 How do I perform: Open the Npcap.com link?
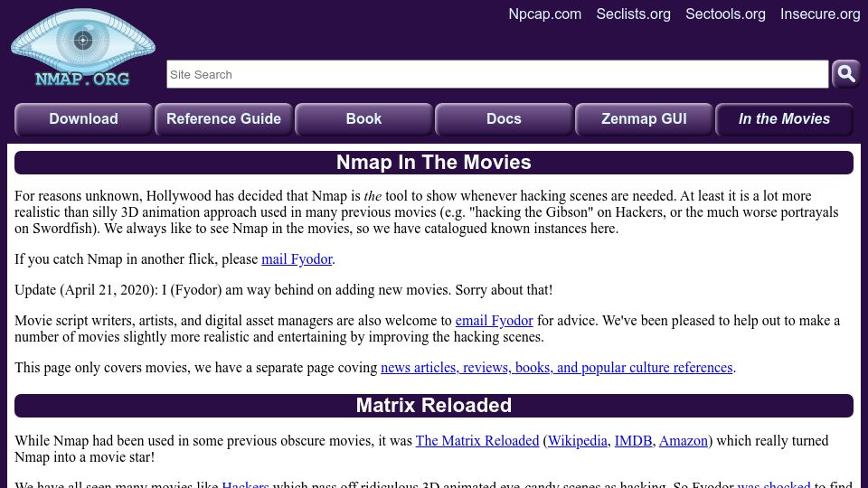(x=544, y=14)
